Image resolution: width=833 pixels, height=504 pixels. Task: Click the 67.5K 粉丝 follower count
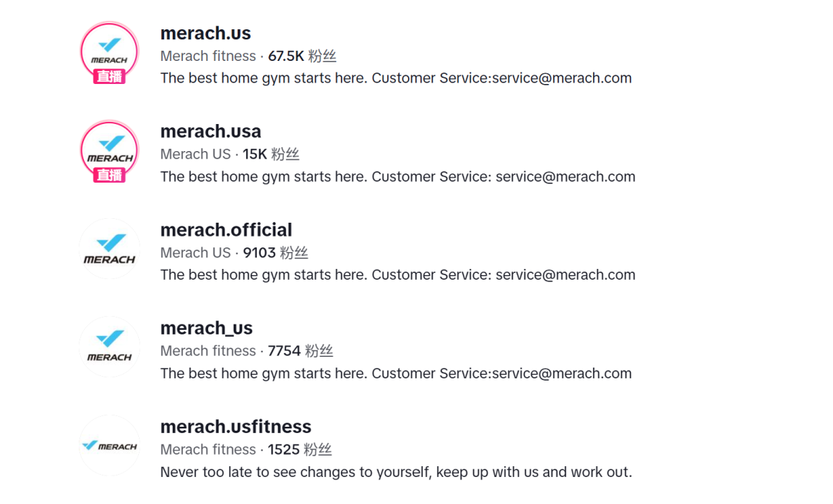(302, 56)
